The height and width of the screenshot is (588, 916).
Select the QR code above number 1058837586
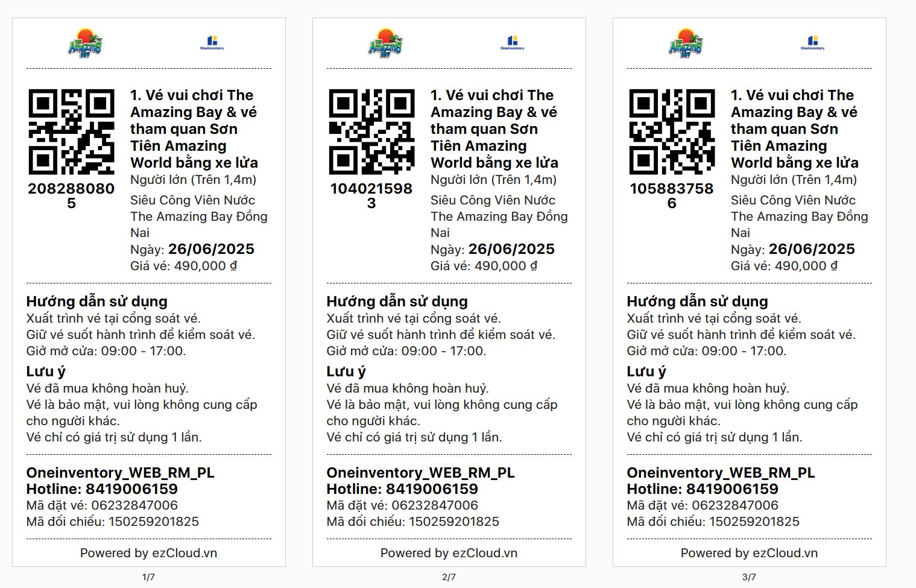click(672, 132)
